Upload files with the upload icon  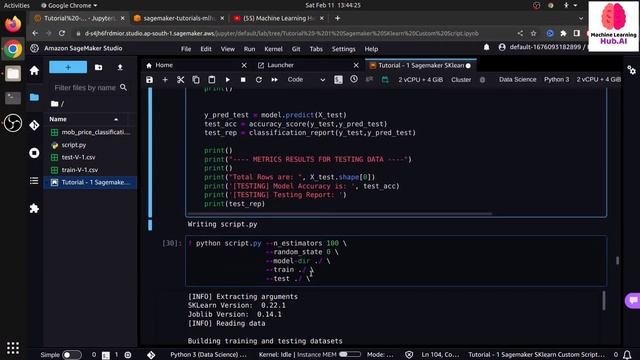pyautogui.click(x=120, y=67)
